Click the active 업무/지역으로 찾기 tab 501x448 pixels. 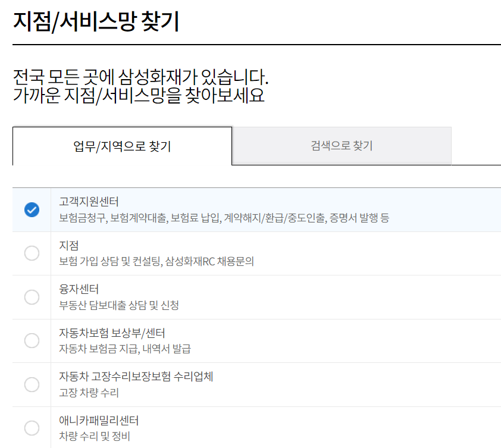coord(122,146)
